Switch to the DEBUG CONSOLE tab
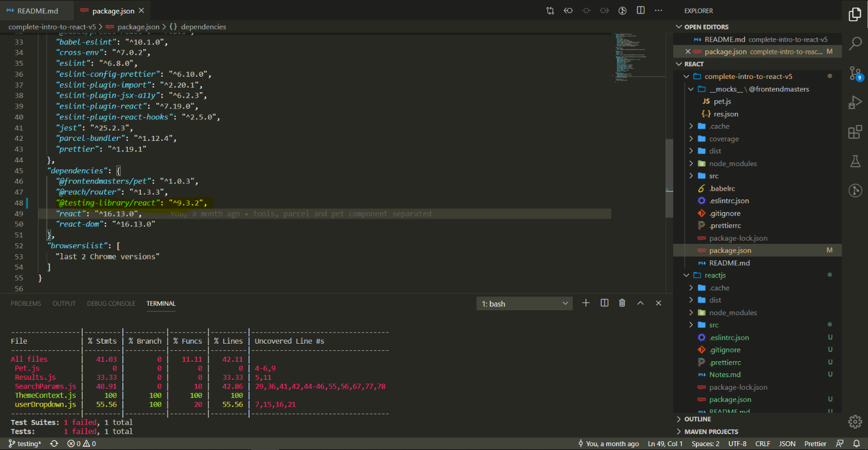 point(111,304)
